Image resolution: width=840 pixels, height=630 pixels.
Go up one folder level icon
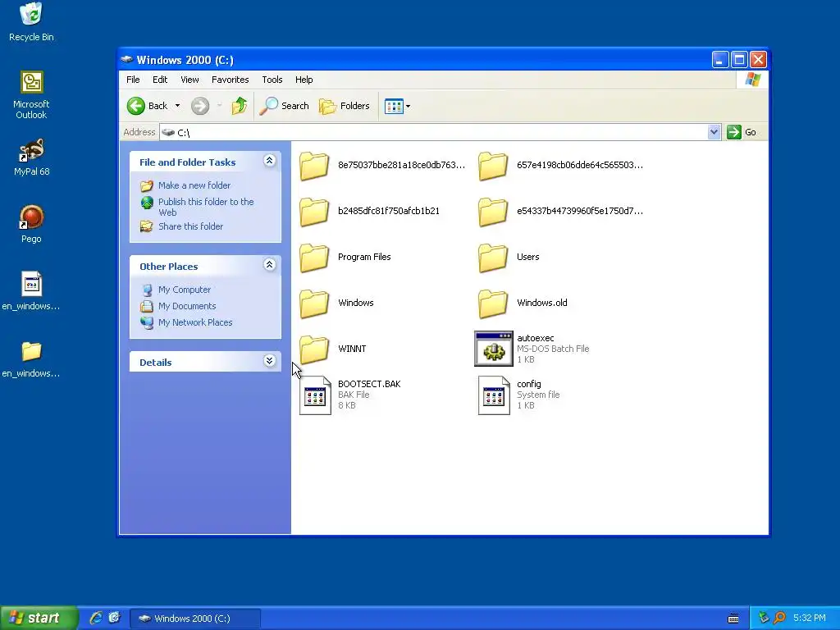tap(239, 106)
